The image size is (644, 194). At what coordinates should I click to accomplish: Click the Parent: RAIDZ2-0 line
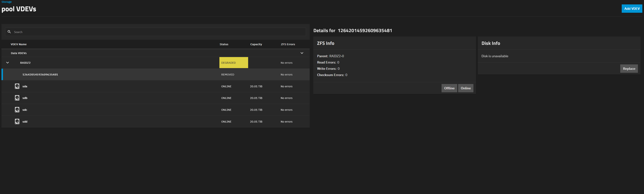pyautogui.click(x=330, y=56)
